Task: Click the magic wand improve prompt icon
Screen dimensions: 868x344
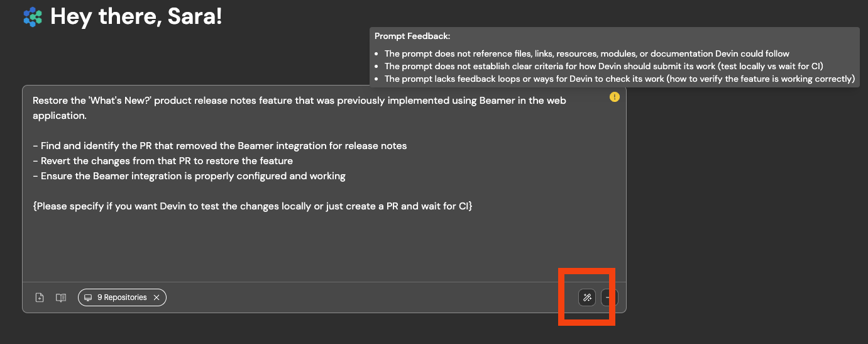Action: 587,297
